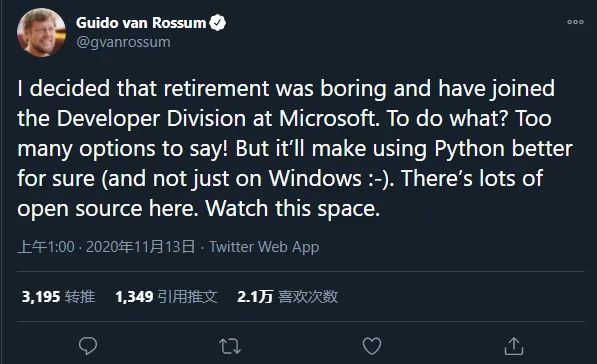597x364 pixels.
Task: Click the Twitter Web App source link
Action: click(264, 247)
